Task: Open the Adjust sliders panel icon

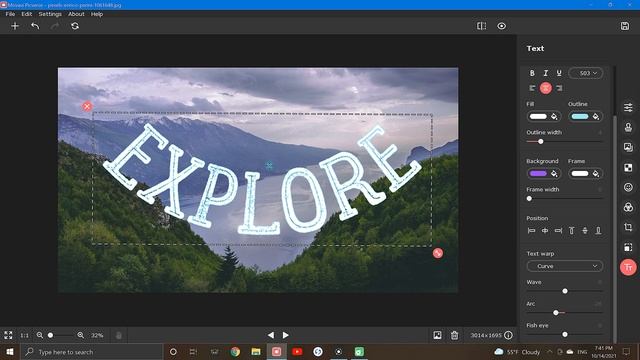Action: [x=628, y=107]
